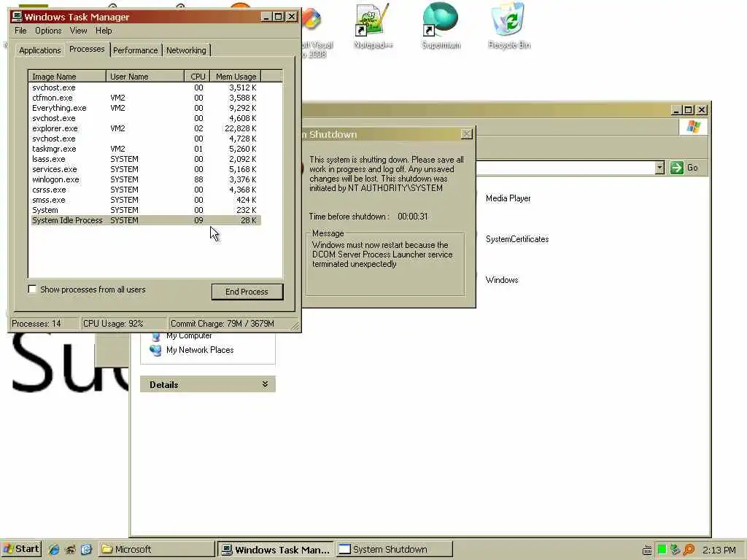Image resolution: width=747 pixels, height=560 pixels.
Task: Select the Processes tab
Action: [87, 49]
